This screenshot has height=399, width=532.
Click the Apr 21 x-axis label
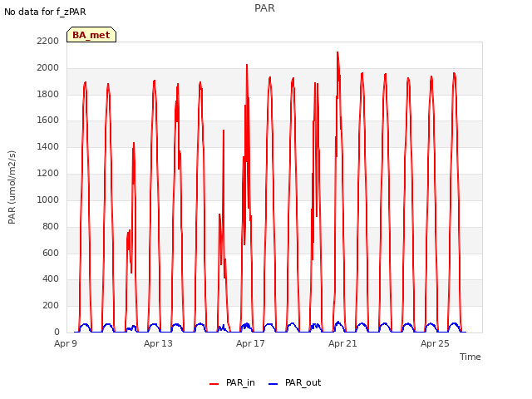click(x=342, y=343)
